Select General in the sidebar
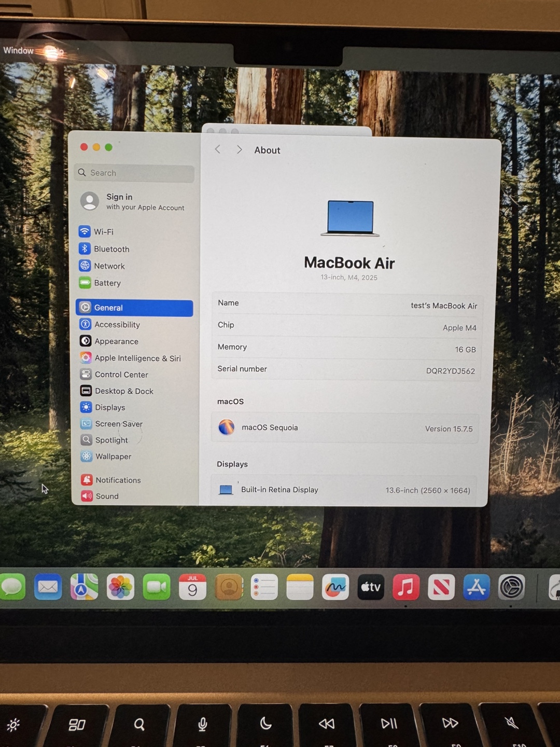Screen dimensions: 560x747 (x=135, y=308)
